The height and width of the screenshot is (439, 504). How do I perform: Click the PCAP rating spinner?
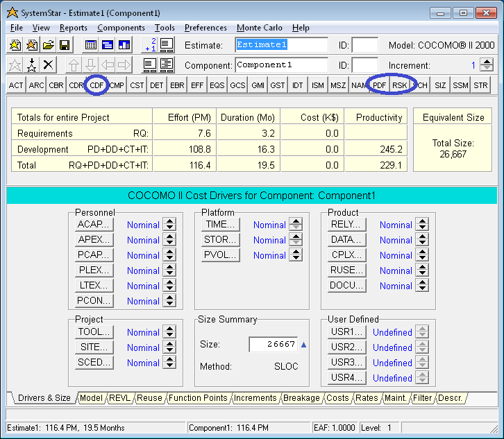[x=169, y=255]
